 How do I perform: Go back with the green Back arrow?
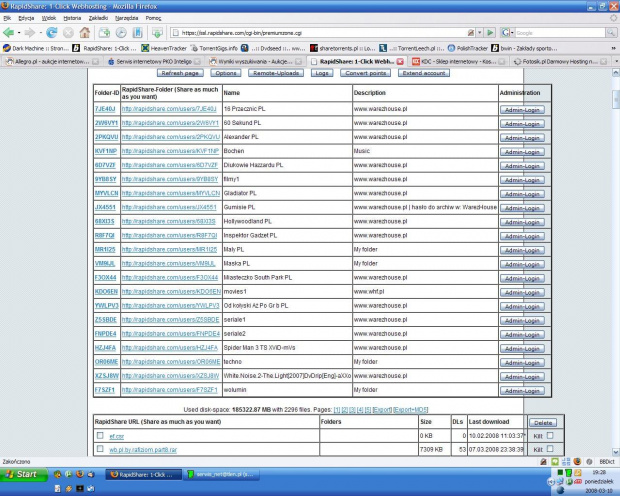pos(8,33)
